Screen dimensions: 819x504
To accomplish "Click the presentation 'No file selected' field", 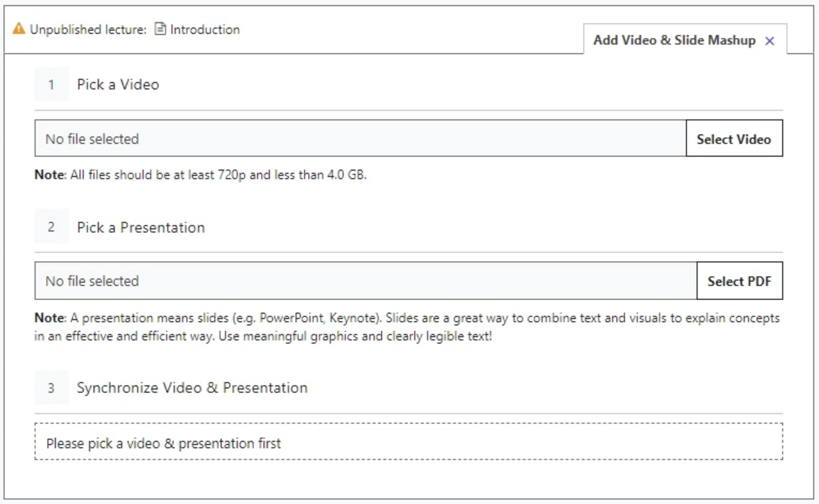I will (x=366, y=281).
